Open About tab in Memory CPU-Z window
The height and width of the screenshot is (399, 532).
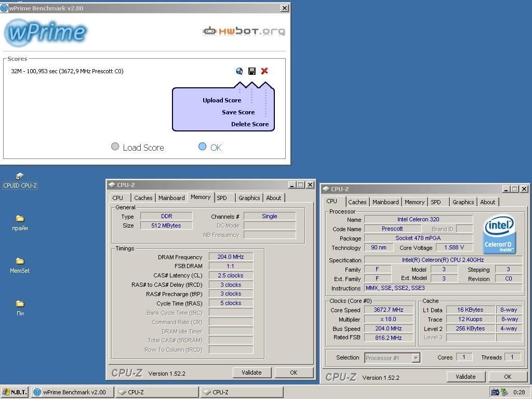click(274, 198)
